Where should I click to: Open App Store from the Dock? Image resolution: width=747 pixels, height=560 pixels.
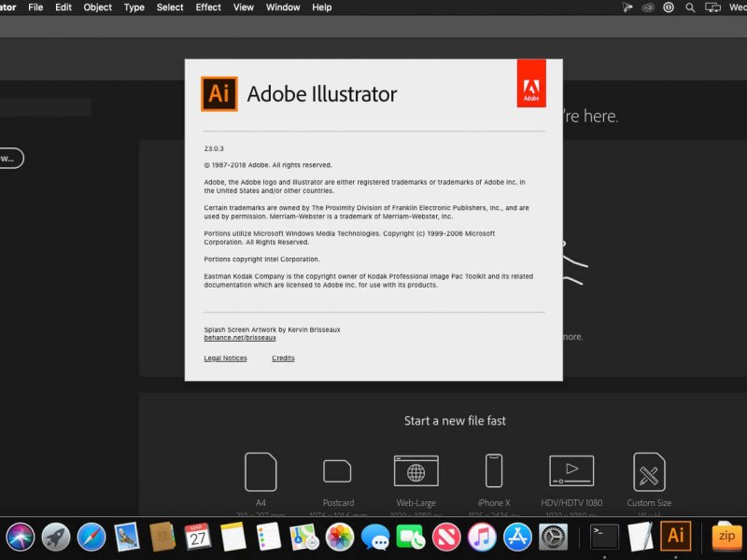(x=517, y=537)
